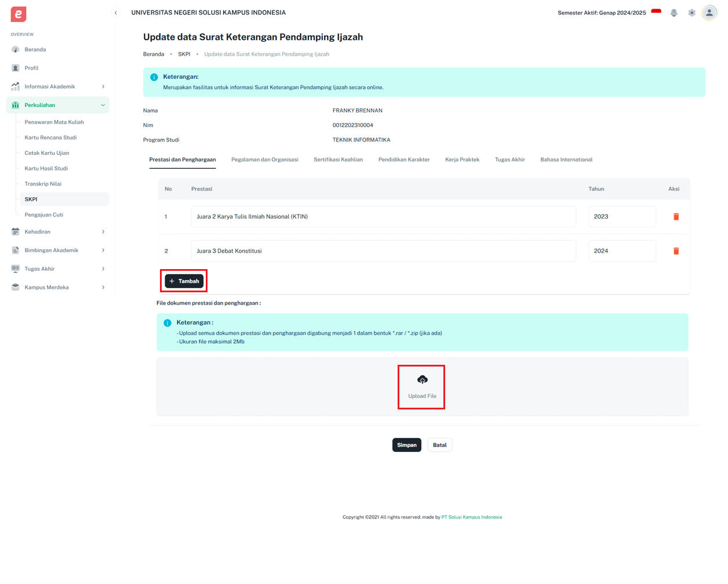This screenshot has width=728, height=584.
Task: Select SKPI in the sidebar
Action: [x=64, y=199]
